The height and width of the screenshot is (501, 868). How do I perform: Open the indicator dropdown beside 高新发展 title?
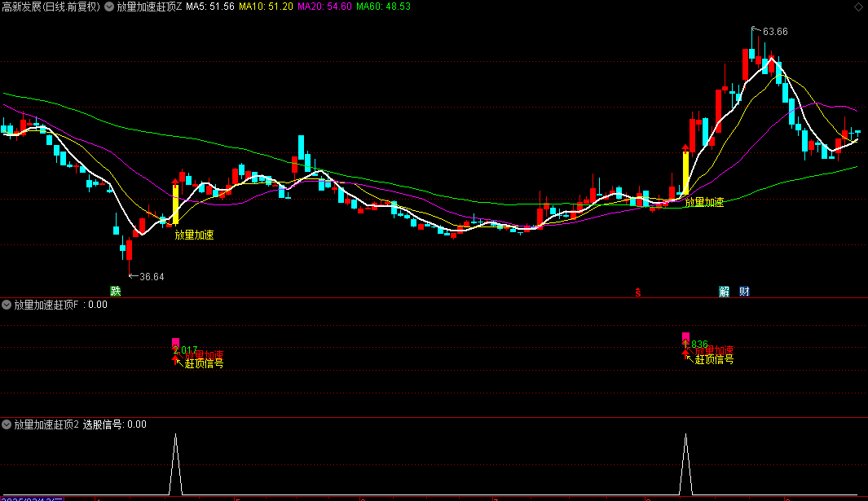click(109, 7)
